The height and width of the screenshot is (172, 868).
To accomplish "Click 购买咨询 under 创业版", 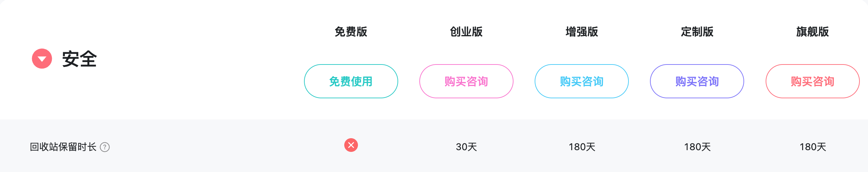I will point(466,81).
